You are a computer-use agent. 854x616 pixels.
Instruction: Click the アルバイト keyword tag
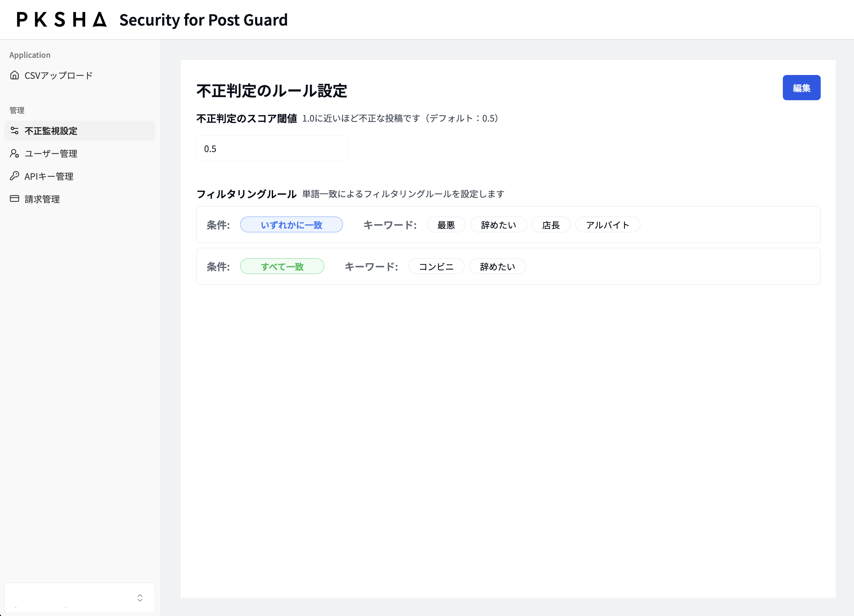tap(607, 225)
